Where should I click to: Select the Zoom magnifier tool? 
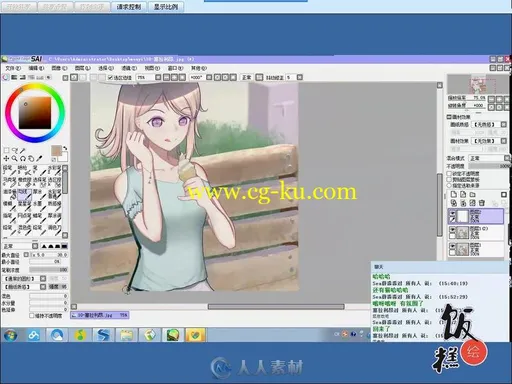tap(14, 159)
